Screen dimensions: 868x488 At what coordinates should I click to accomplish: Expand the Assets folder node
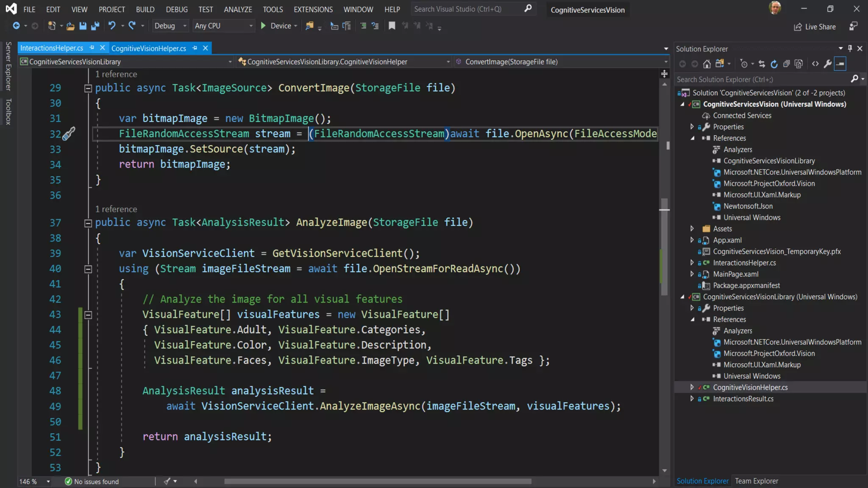click(x=692, y=229)
